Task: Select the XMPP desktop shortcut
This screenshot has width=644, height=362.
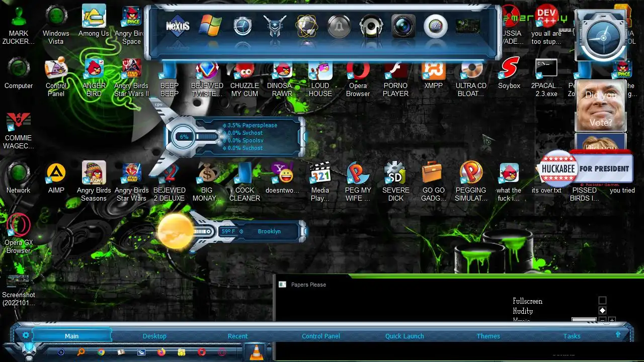Action: [x=433, y=73]
